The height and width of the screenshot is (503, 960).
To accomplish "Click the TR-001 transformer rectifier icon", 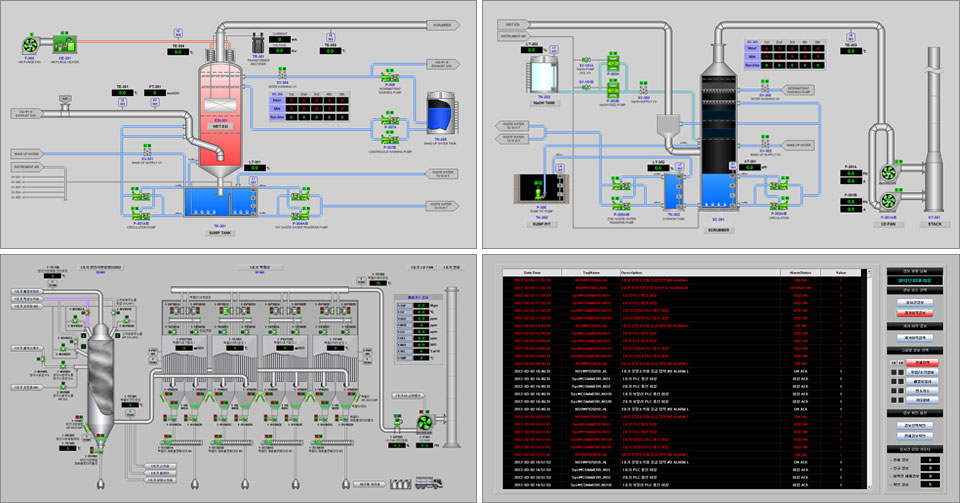I will (x=258, y=44).
